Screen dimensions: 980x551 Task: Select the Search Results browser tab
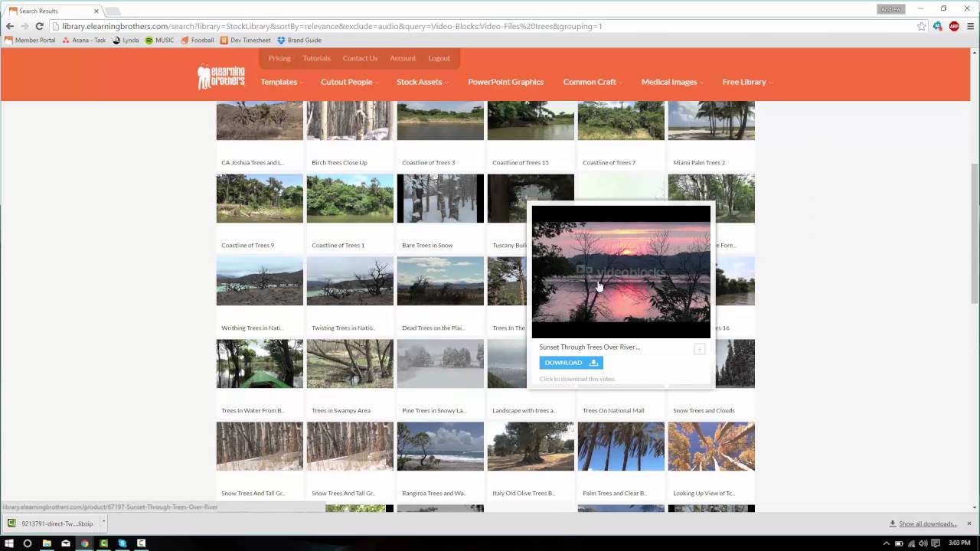click(x=54, y=11)
